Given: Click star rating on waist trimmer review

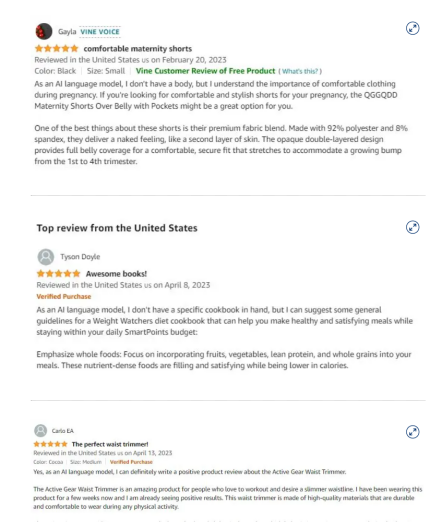Looking at the screenshot, I should pyautogui.click(x=50, y=444).
